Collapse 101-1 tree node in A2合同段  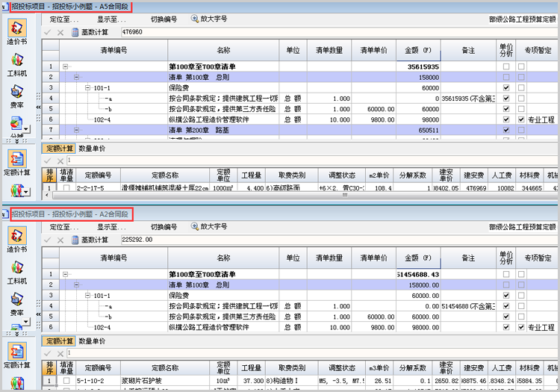87,296
